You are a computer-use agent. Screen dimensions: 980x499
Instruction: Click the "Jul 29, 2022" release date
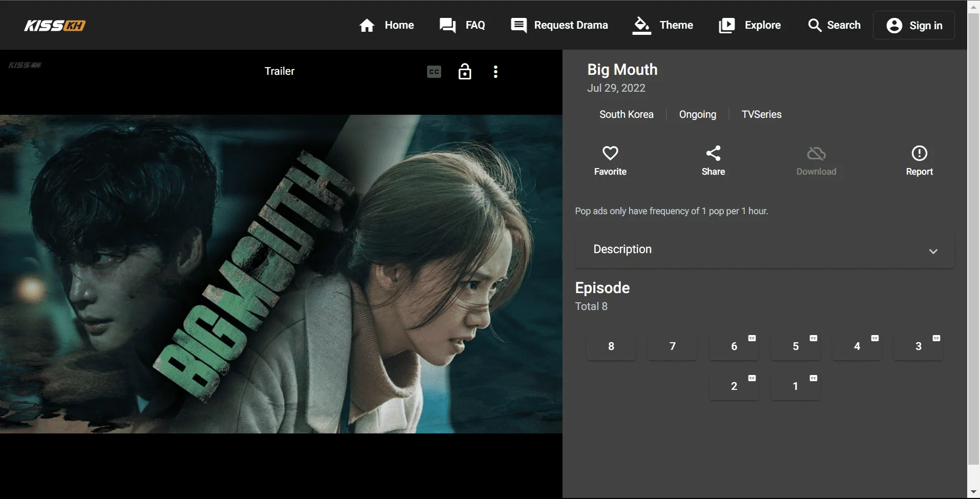coord(616,88)
